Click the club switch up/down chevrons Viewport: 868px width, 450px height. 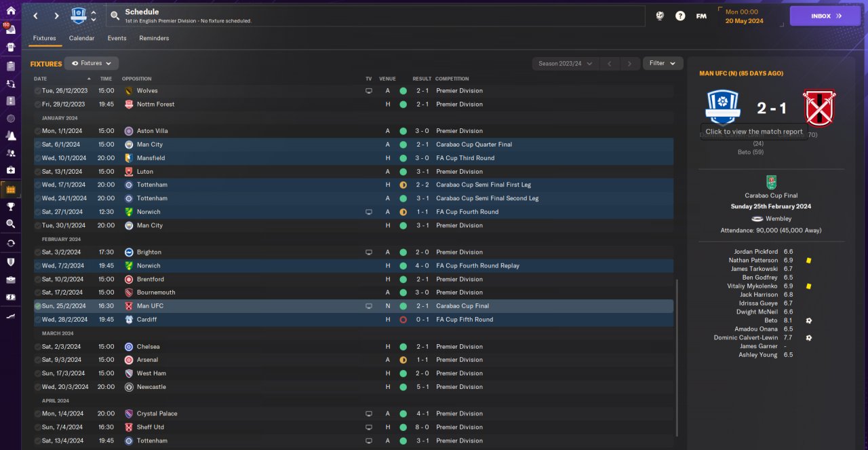click(94, 16)
